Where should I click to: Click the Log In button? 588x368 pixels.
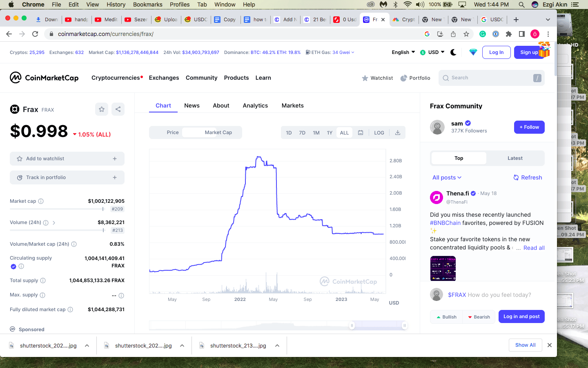click(x=497, y=52)
